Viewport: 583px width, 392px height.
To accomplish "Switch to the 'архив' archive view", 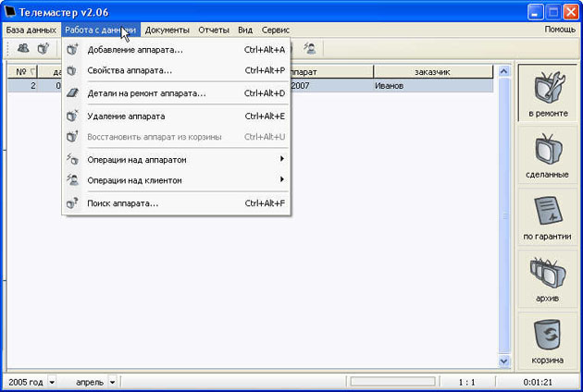I will click(548, 278).
